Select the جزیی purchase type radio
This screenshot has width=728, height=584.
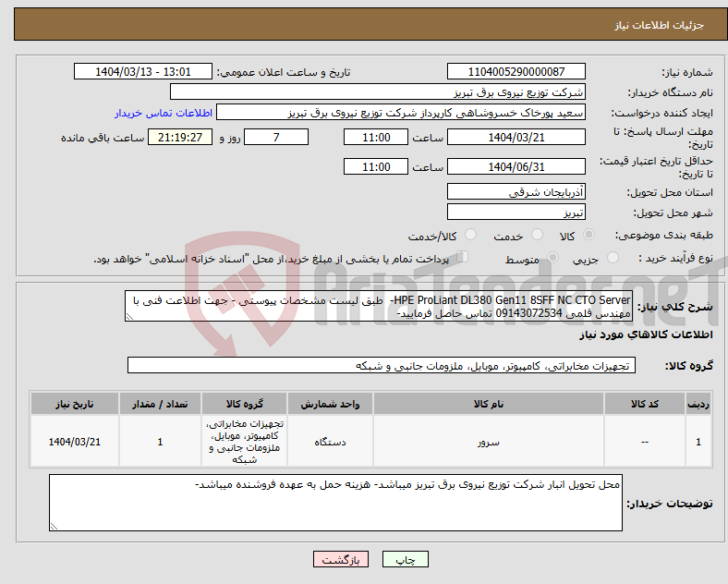[613, 258]
